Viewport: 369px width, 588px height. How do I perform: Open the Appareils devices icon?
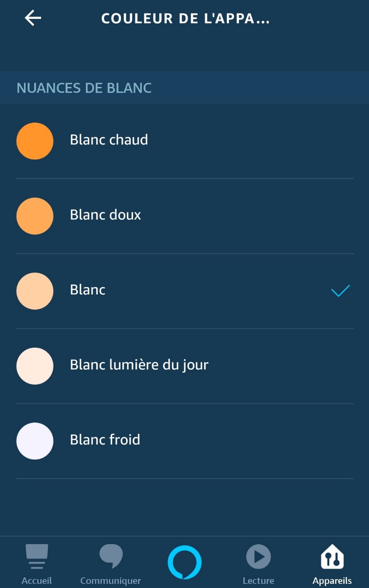332,557
